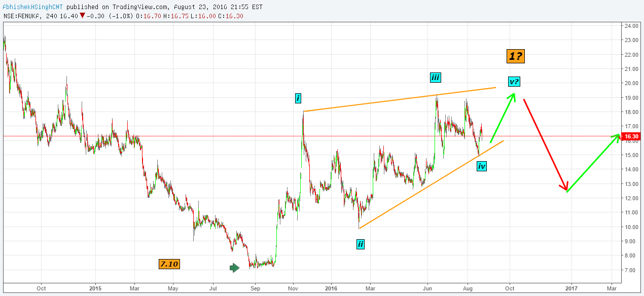Select the cyan iv wave label
644x296 pixels.
[x=482, y=166]
